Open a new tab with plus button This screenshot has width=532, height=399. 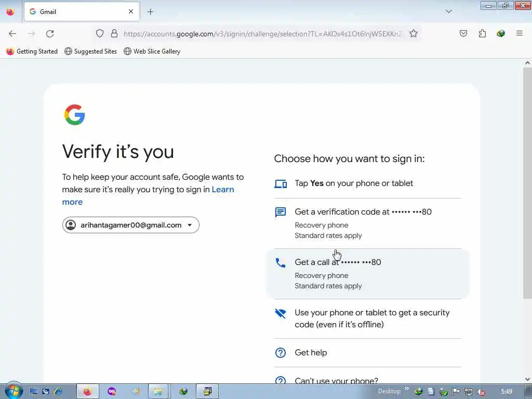(150, 12)
